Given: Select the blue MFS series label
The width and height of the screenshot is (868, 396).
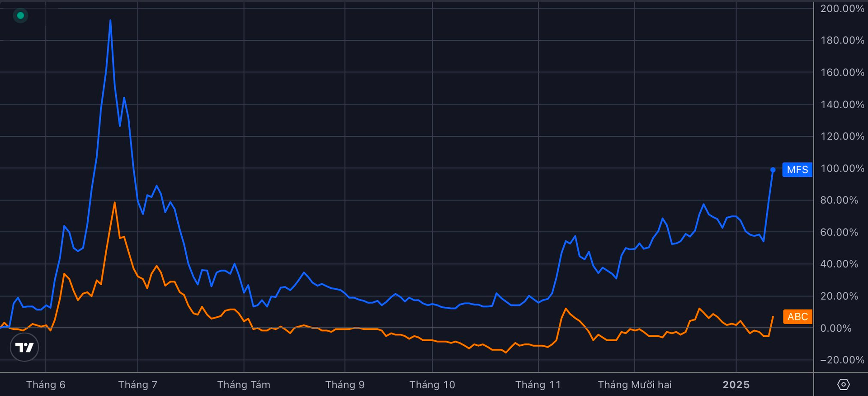Looking at the screenshot, I should [x=797, y=170].
